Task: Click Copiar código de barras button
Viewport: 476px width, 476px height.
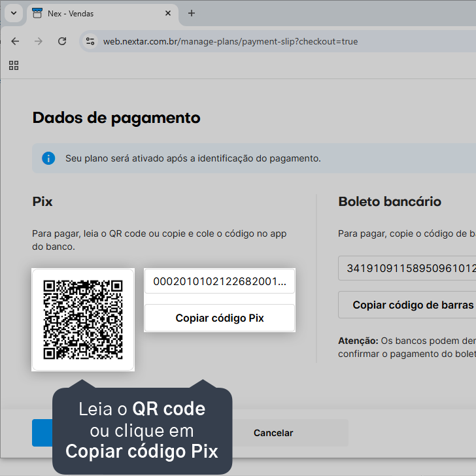Action: click(407, 305)
